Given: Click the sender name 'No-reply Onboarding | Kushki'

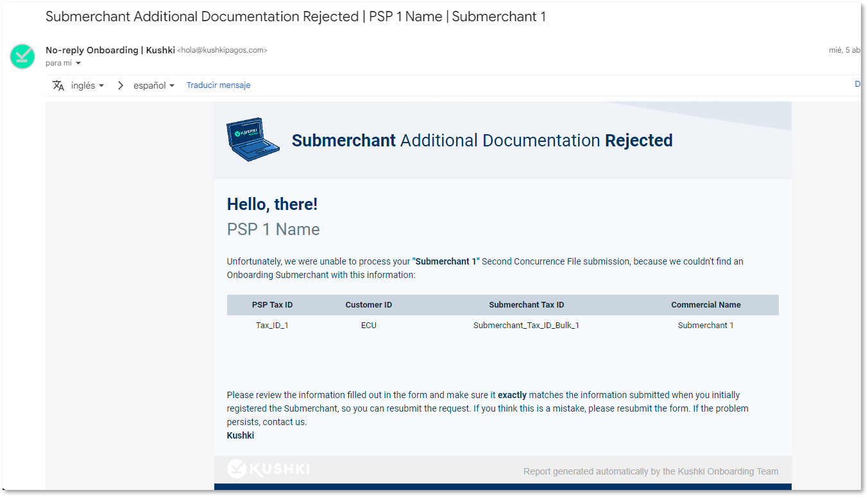Looking at the screenshot, I should [110, 50].
